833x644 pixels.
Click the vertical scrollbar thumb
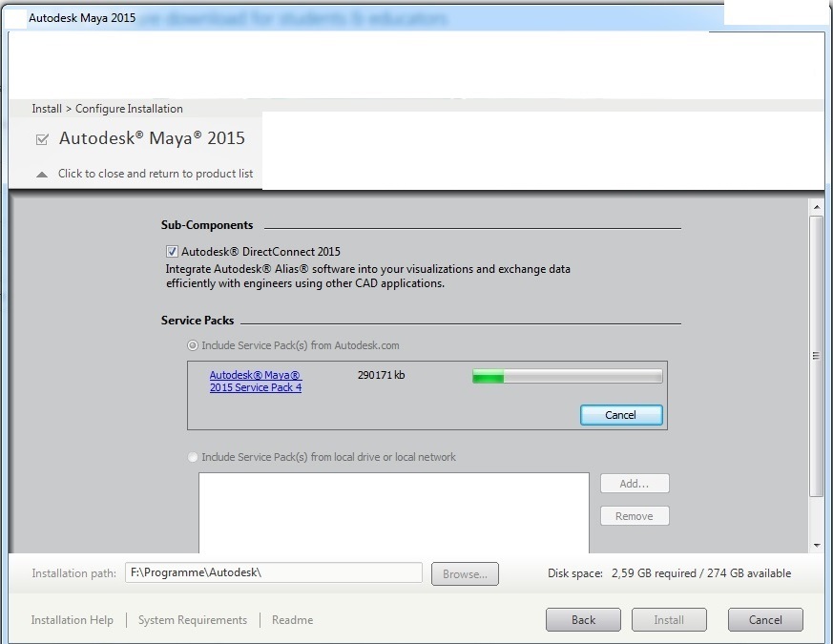pyautogui.click(x=817, y=356)
